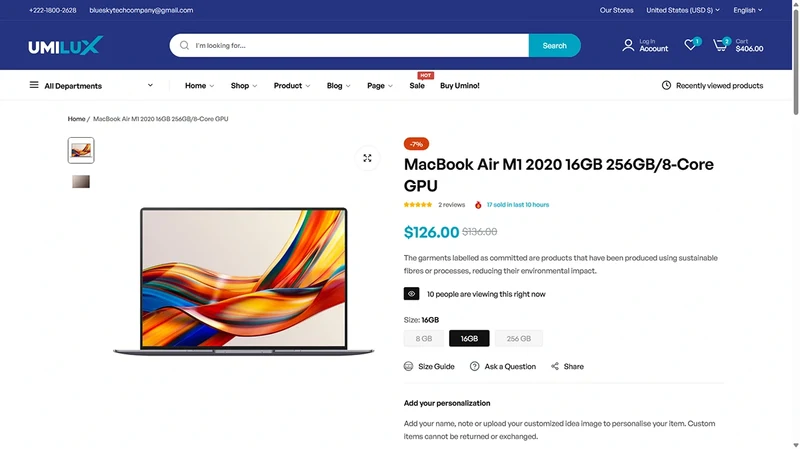Open the English language dropdown

point(747,10)
